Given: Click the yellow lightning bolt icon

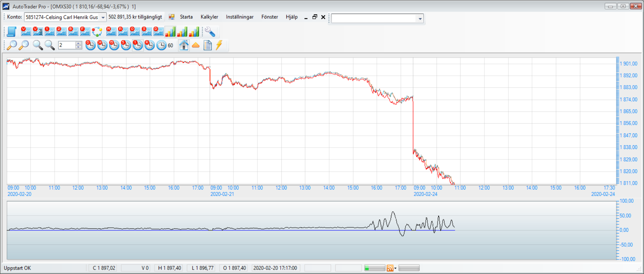Looking at the screenshot, I should [x=219, y=45].
